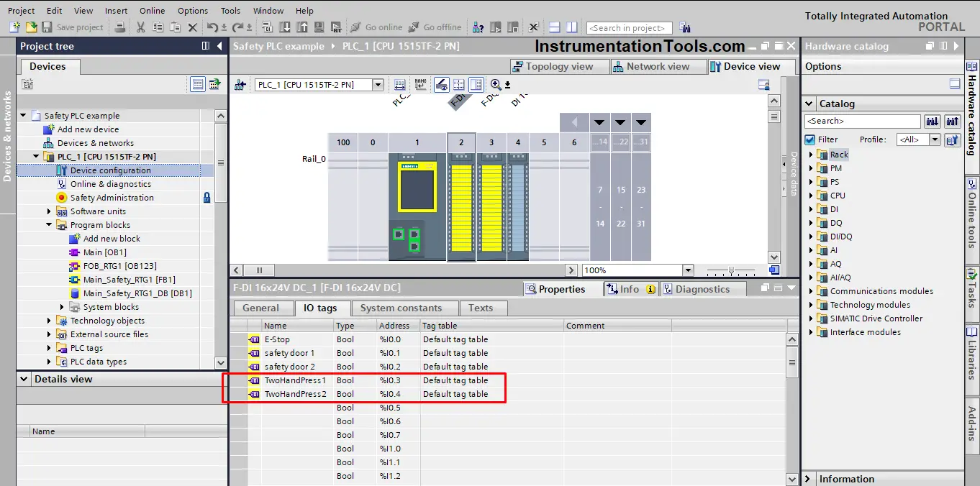Select the CPU module in slot 1
This screenshot has height=486, width=980.
[417, 207]
